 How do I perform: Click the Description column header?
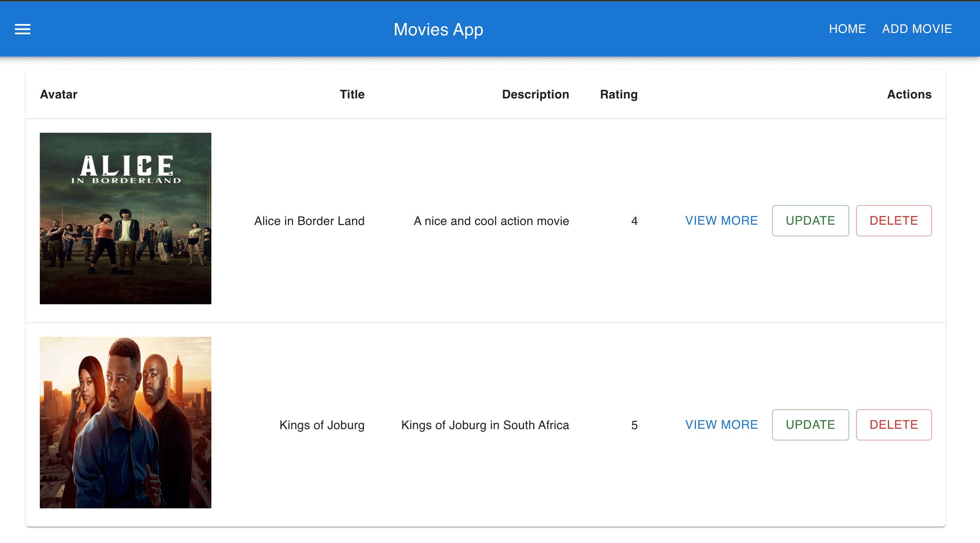coord(536,94)
